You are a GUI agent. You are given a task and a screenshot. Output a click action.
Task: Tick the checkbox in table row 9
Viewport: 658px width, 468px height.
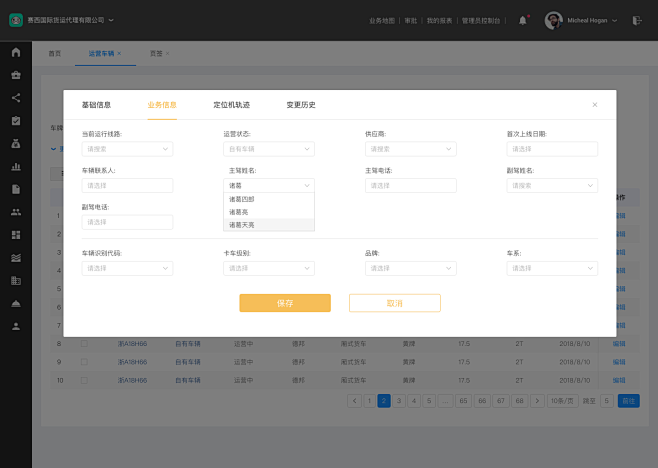pyautogui.click(x=84, y=362)
